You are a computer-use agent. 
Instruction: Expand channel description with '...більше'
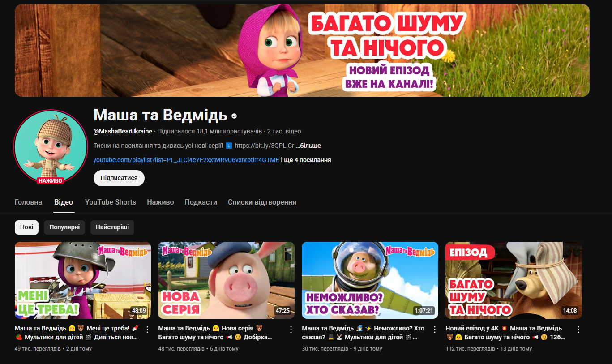click(x=308, y=146)
